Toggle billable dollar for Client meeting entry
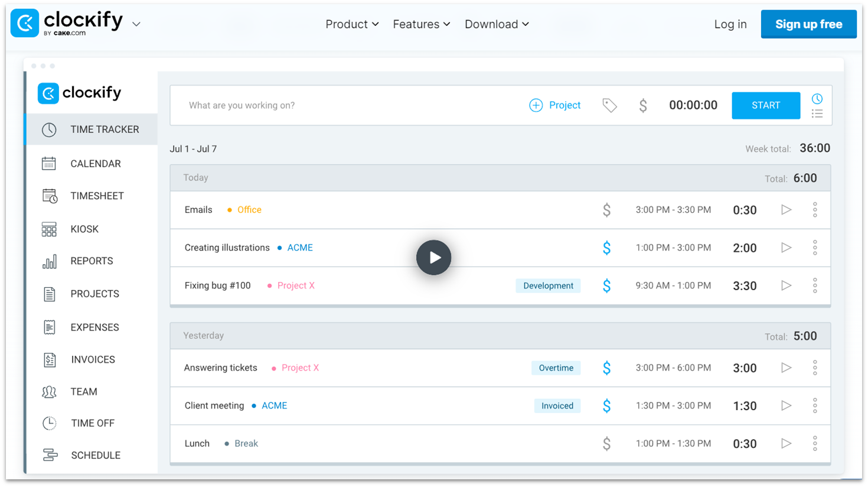868x487 pixels. (606, 405)
